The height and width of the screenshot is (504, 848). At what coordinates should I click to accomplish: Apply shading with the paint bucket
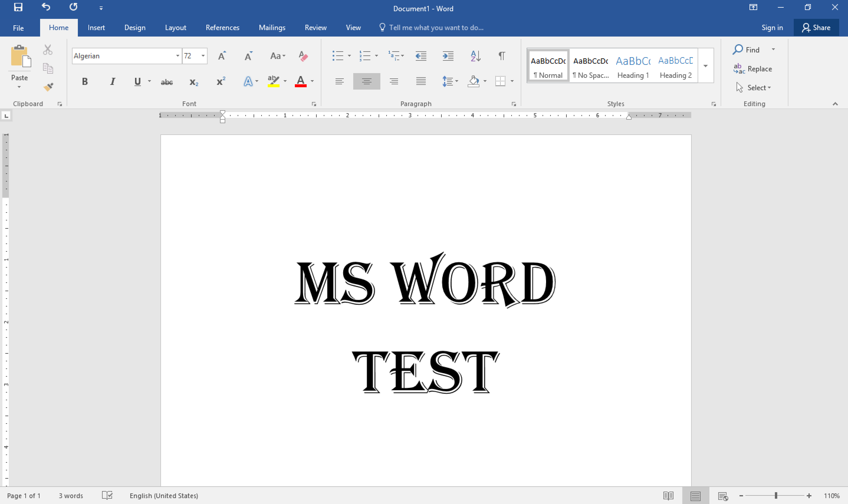tap(473, 82)
